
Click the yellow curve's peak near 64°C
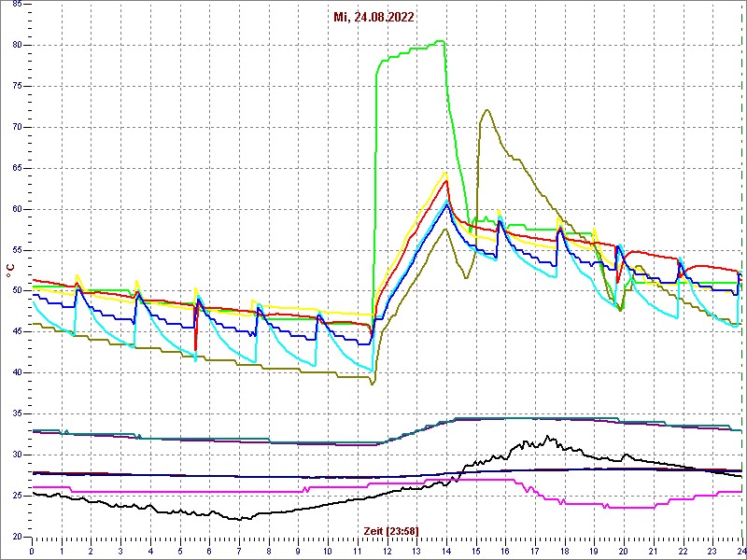[x=445, y=173]
